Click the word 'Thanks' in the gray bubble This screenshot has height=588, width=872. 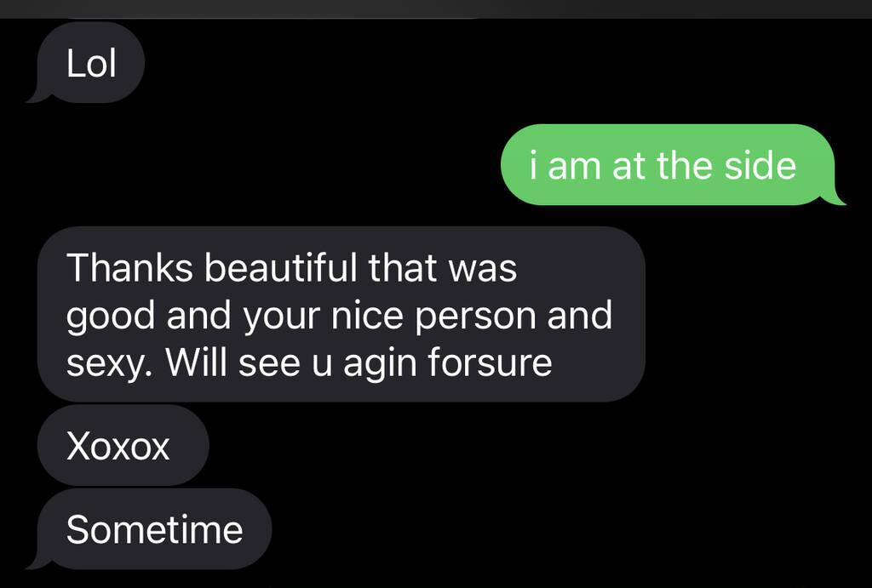[x=129, y=268]
